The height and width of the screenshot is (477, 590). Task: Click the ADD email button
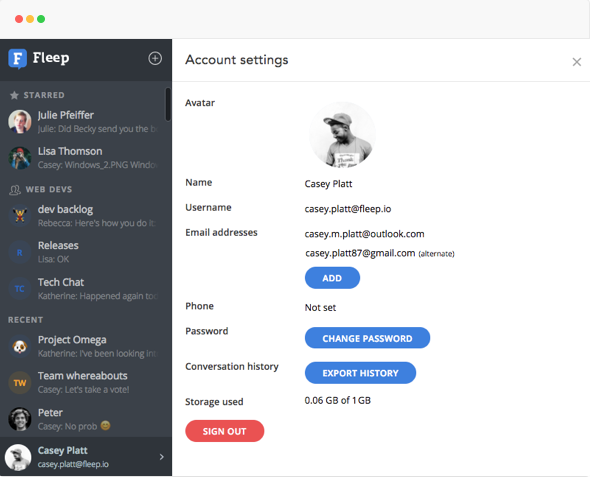[x=332, y=278]
